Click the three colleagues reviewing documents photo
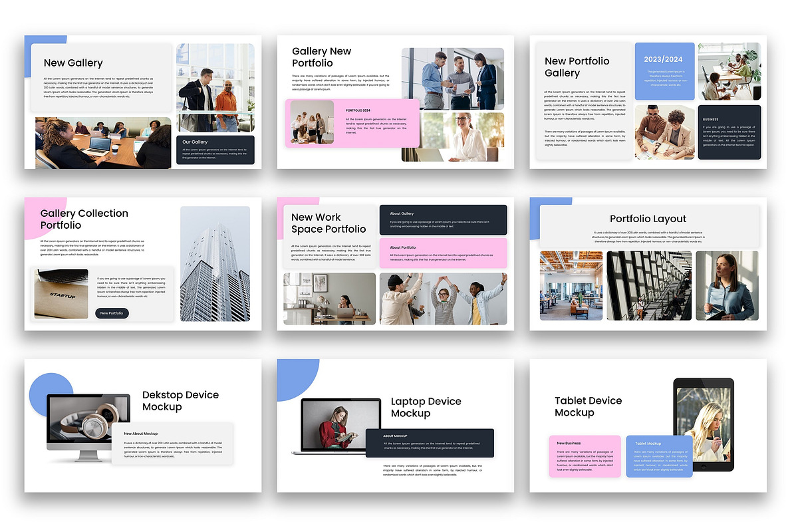This screenshot has height=532, width=798. (452, 78)
